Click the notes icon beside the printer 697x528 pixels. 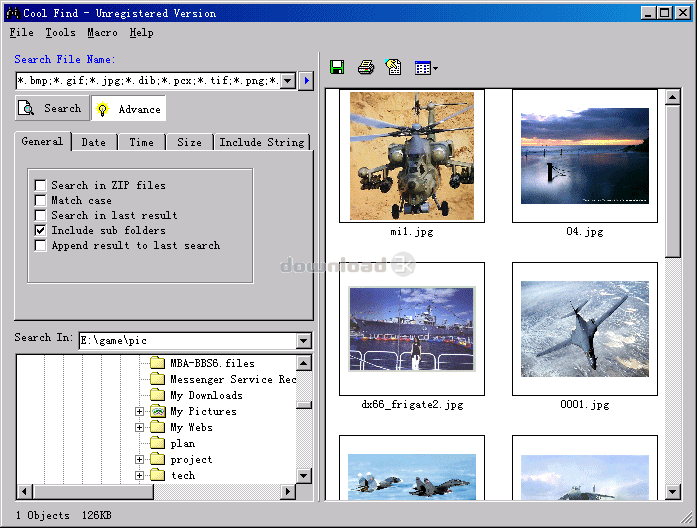pos(393,68)
